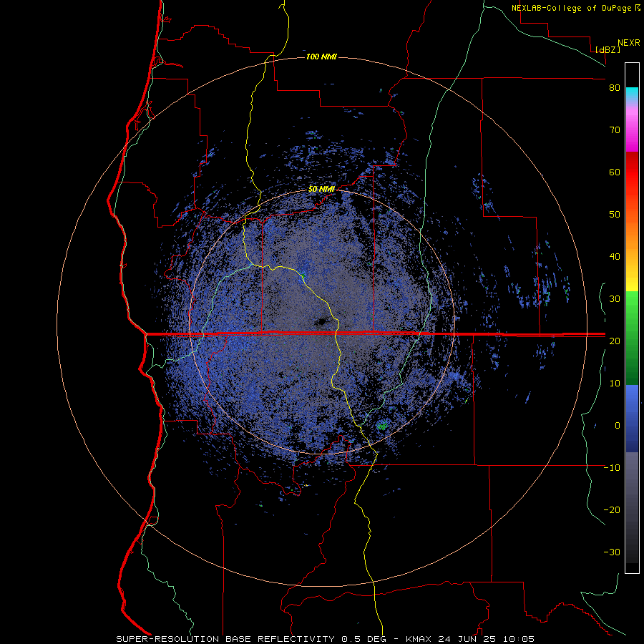Click the 10 value on the dBZ scale
This screenshot has width=644, height=644.
[615, 384]
